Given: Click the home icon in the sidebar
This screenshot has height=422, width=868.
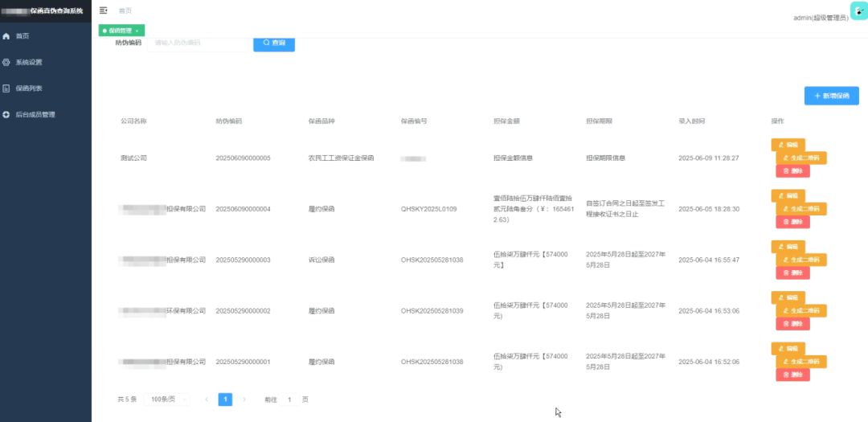Looking at the screenshot, I should click(x=6, y=36).
